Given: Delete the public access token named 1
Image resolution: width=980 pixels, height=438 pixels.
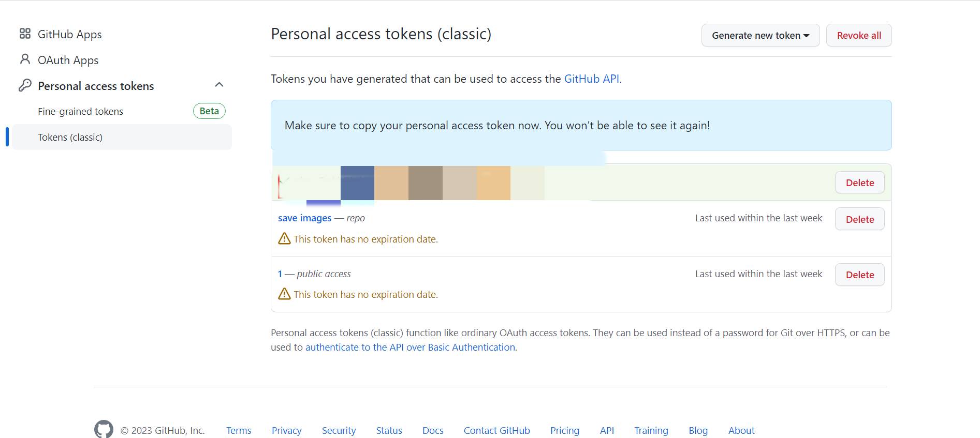Looking at the screenshot, I should 859,275.
